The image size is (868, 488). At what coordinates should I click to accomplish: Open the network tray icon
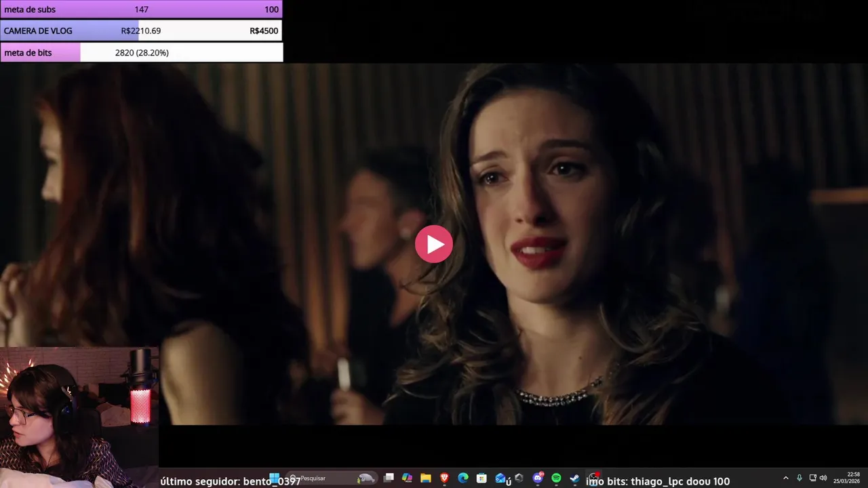click(813, 479)
